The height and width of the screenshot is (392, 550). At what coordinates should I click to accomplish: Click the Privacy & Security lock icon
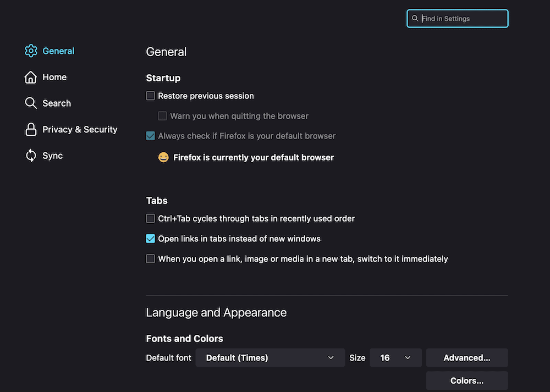[x=31, y=130]
